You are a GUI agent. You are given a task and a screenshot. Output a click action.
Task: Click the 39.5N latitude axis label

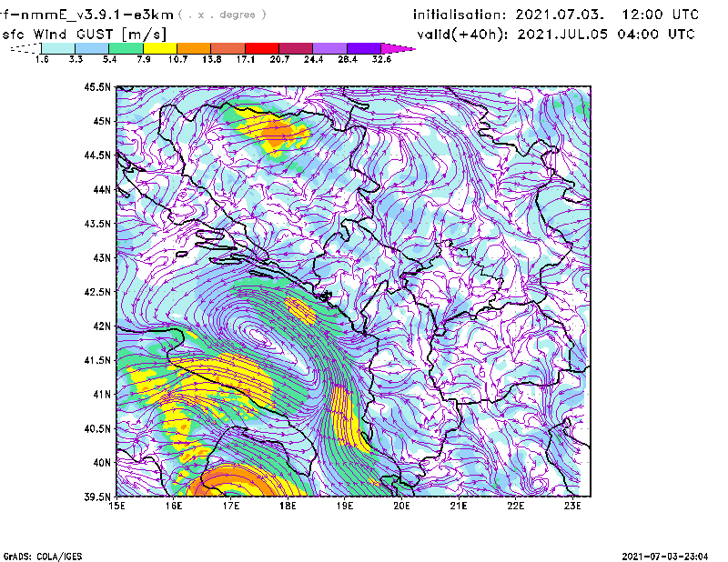point(97,497)
